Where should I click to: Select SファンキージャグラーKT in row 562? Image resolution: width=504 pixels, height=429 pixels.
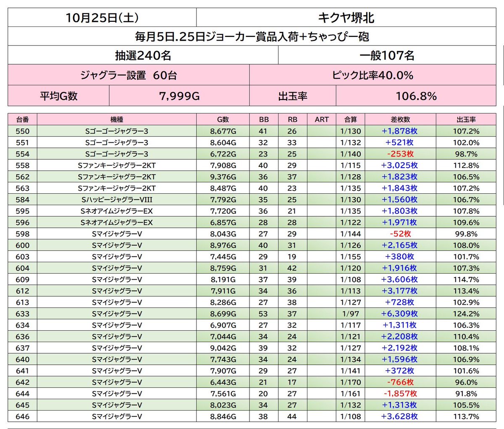(x=117, y=177)
